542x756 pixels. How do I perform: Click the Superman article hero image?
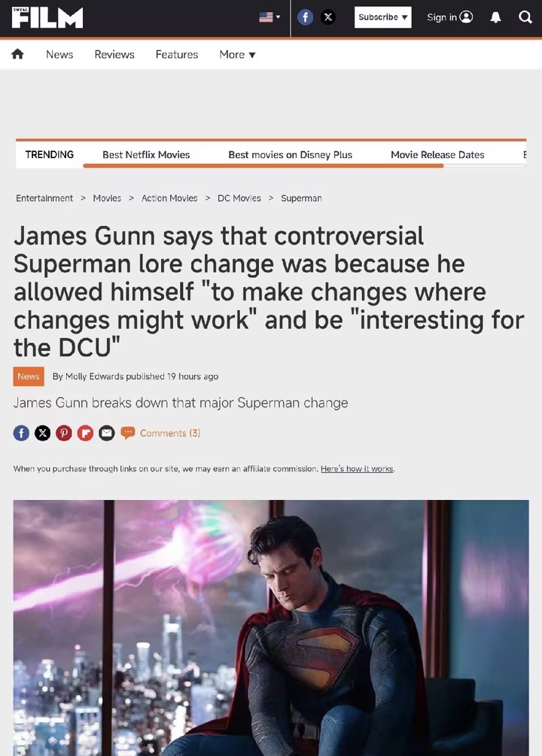click(271, 628)
